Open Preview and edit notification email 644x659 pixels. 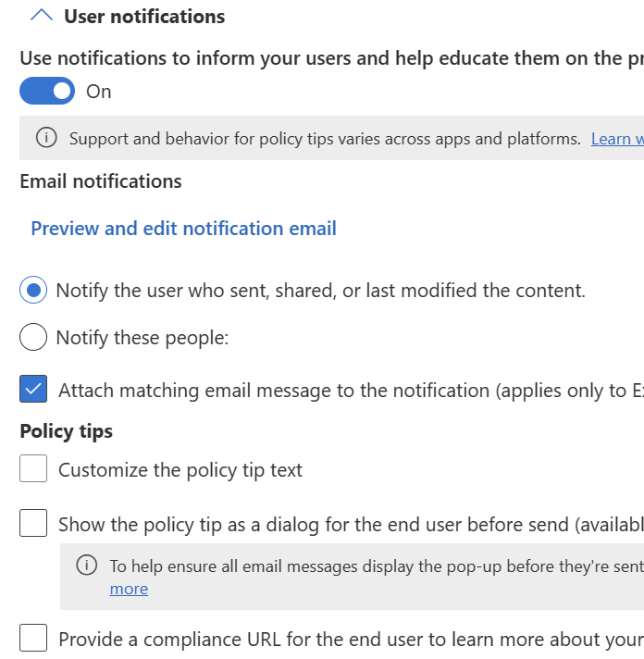pyautogui.click(x=183, y=229)
